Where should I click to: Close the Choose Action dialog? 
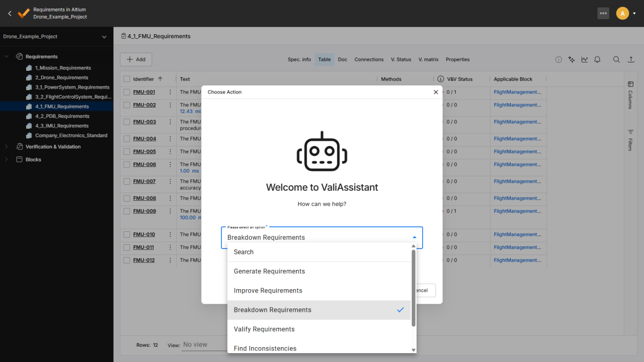click(x=435, y=92)
